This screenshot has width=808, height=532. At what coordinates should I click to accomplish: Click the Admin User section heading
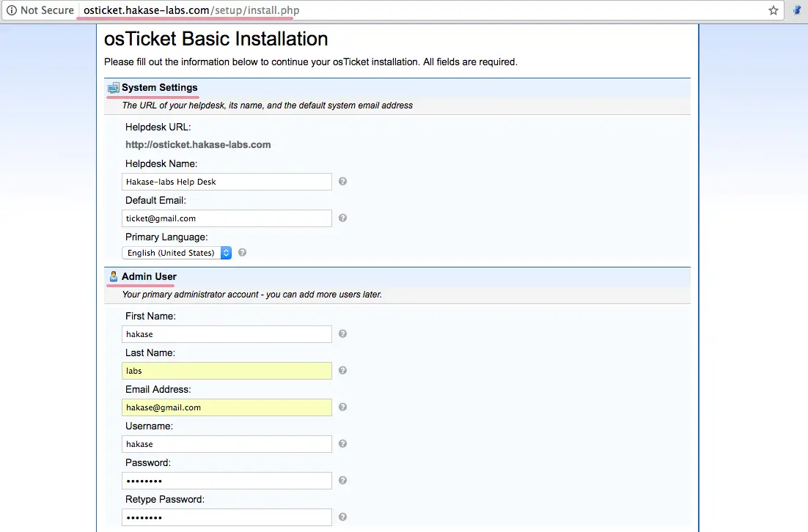[149, 276]
